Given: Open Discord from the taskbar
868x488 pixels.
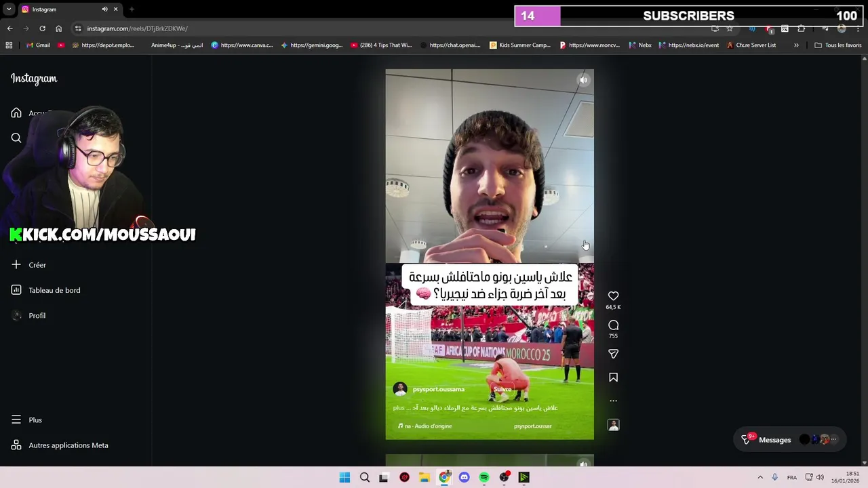Looking at the screenshot, I should click(x=464, y=478).
